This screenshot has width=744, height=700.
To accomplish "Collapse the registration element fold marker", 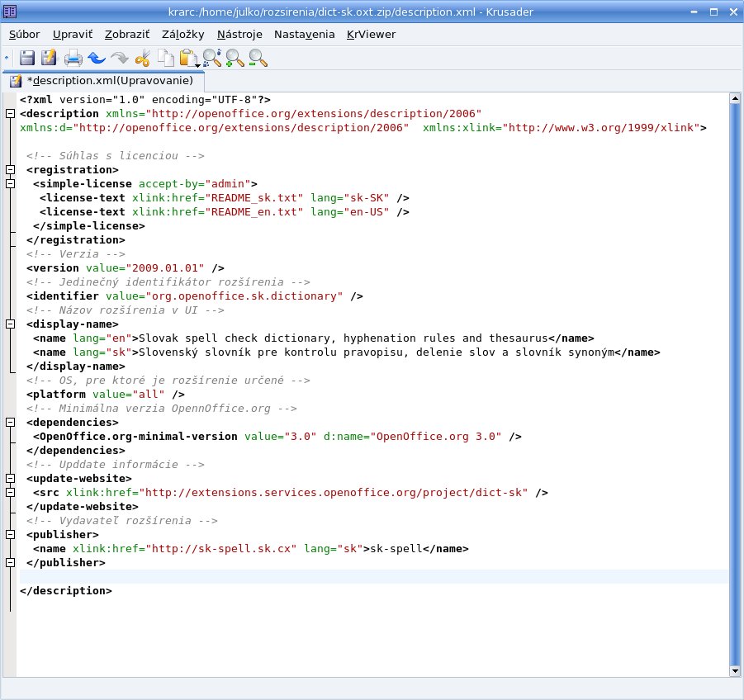I will point(10,170).
